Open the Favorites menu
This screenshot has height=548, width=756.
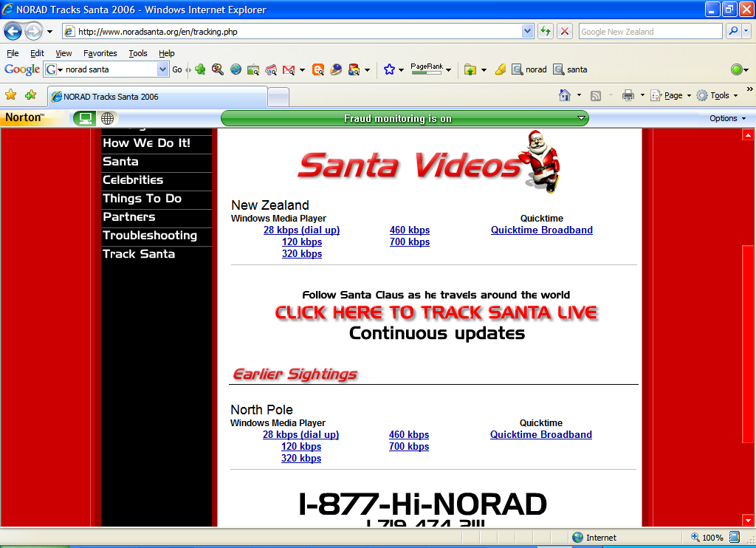coord(100,53)
